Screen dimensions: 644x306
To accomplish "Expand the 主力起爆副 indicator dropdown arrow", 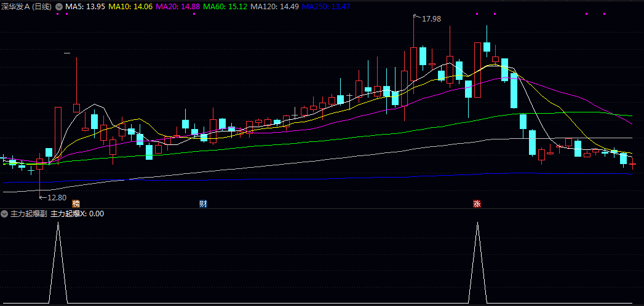I will coord(4,214).
